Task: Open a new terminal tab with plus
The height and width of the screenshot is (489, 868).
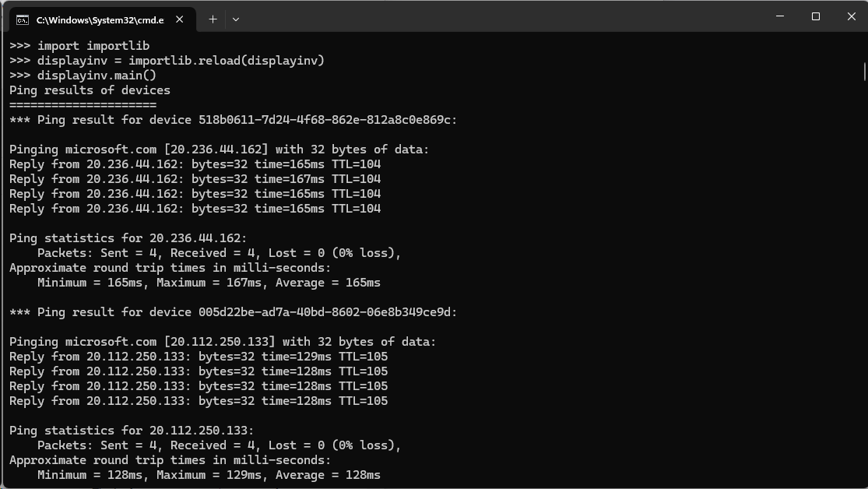Action: pyautogui.click(x=213, y=19)
